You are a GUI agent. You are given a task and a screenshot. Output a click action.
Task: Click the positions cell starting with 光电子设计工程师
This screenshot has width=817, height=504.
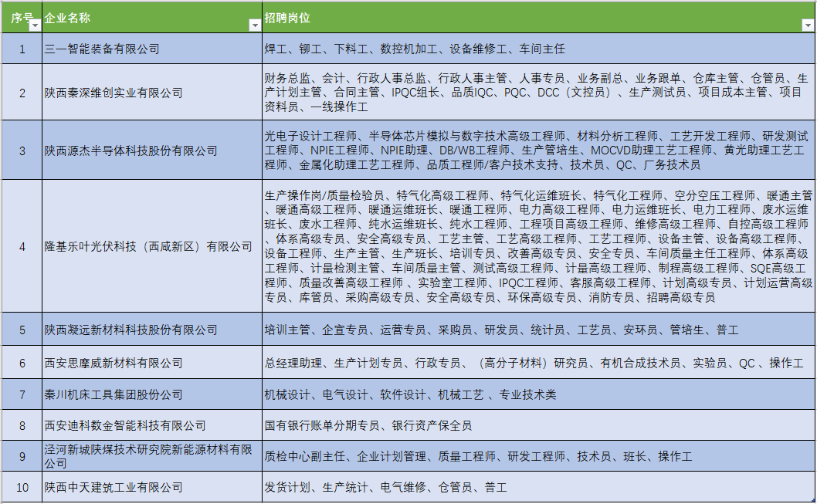tap(539, 151)
